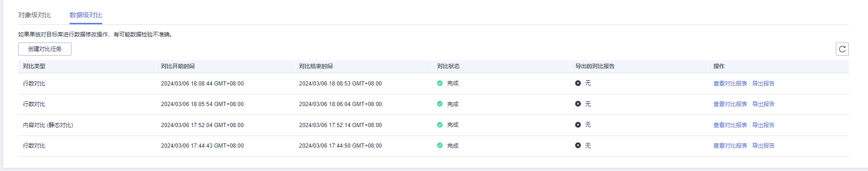Viewport: 868px width, 171px height.
Task: Click 导出报告 for 18:08:44 row
Action: 763,84
